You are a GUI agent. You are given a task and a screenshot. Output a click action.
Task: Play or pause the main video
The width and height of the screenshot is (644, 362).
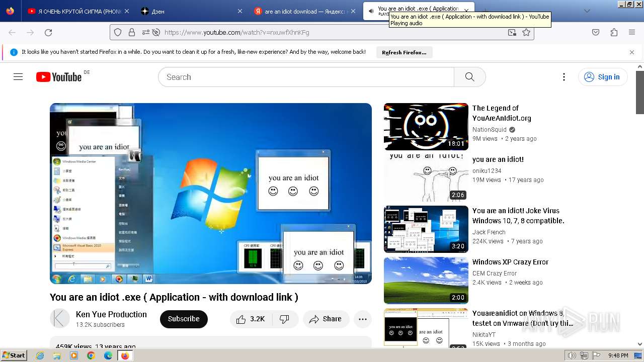(211, 194)
